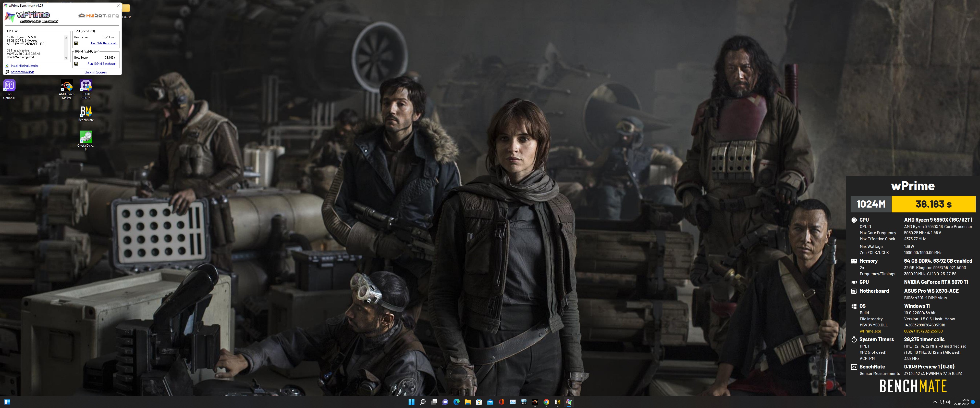This screenshot has width=980, height=408.
Task: Run 1024M Benchmark link
Action: pos(102,64)
